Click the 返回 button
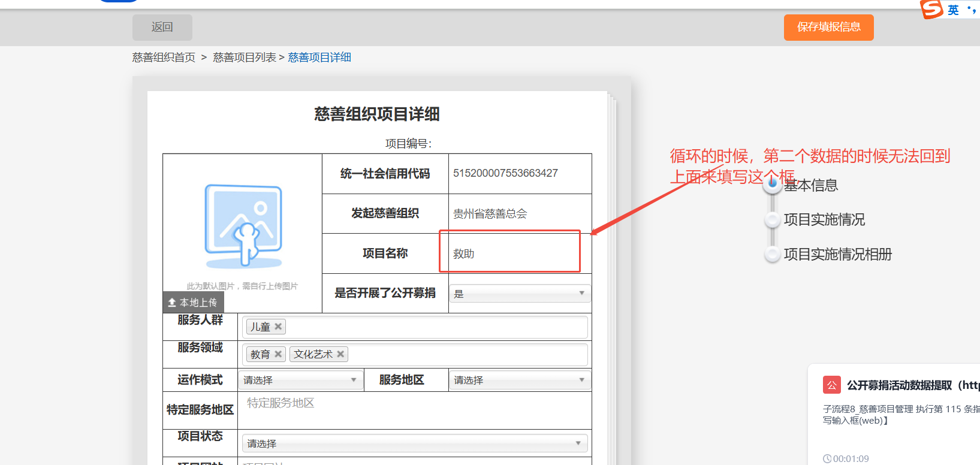 (x=162, y=28)
